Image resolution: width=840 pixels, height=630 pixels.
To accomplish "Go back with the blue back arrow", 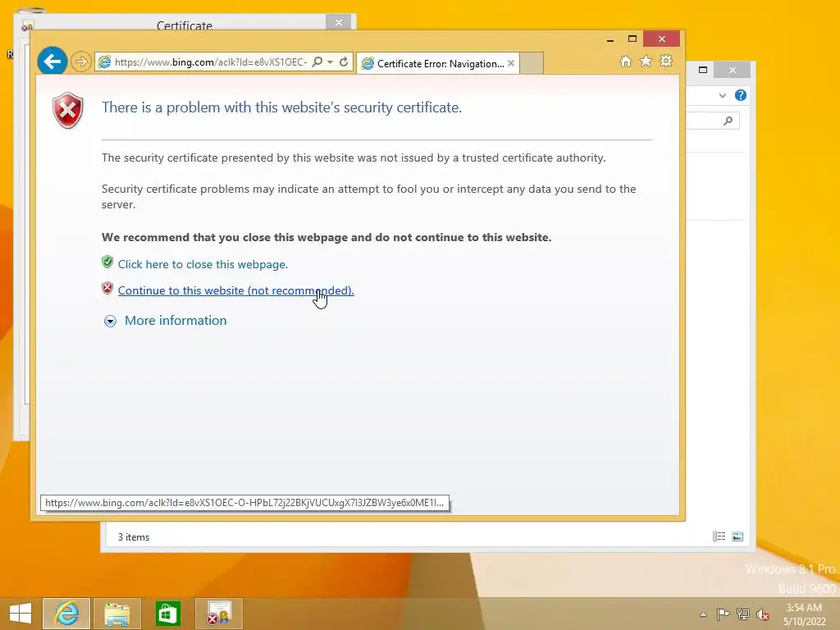I will pos(52,62).
